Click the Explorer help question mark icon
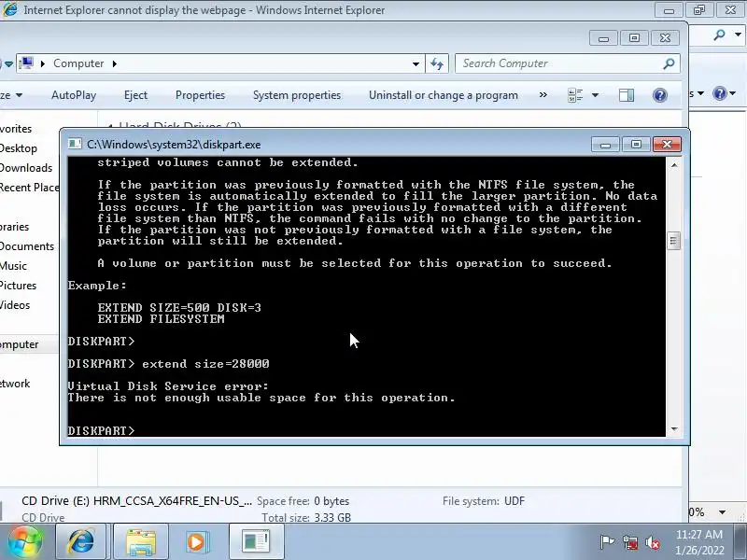 (x=660, y=95)
